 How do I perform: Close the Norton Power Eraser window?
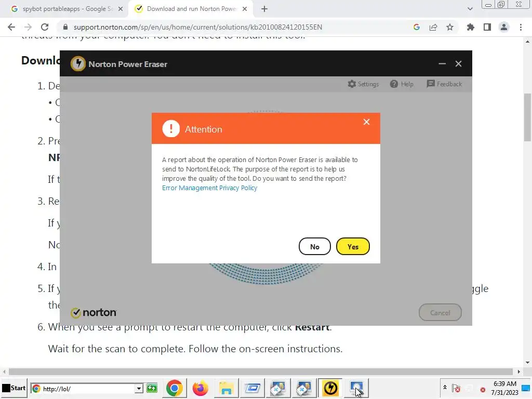(x=458, y=64)
